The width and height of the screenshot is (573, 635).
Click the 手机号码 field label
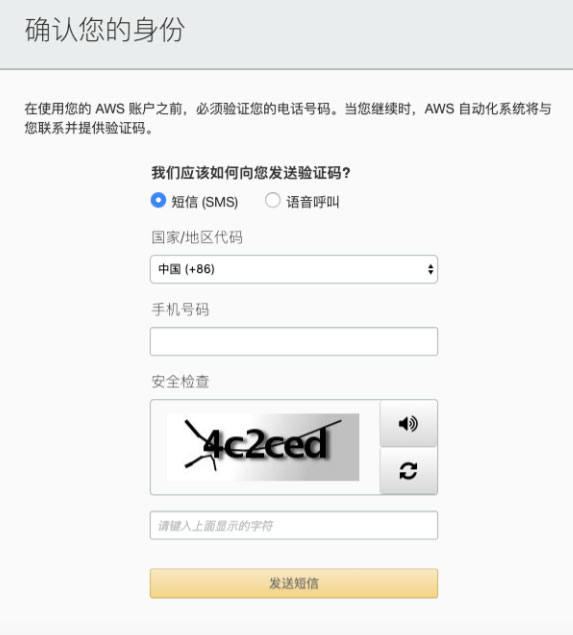180,309
